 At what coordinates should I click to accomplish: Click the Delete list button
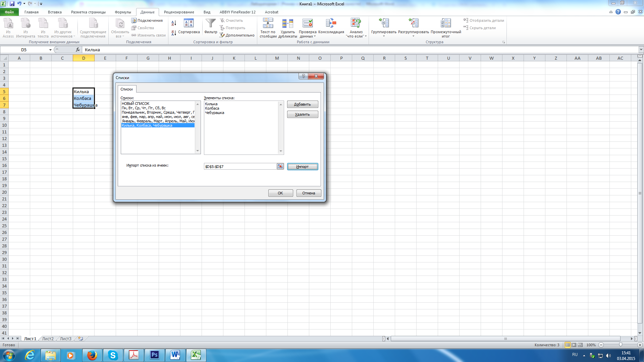[302, 114]
